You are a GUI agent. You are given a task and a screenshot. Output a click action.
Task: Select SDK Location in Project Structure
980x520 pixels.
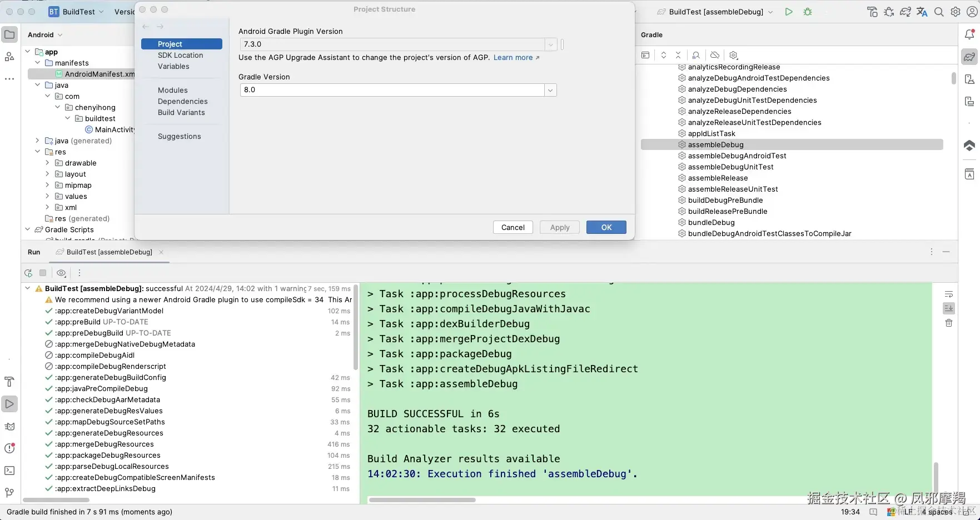(181, 55)
